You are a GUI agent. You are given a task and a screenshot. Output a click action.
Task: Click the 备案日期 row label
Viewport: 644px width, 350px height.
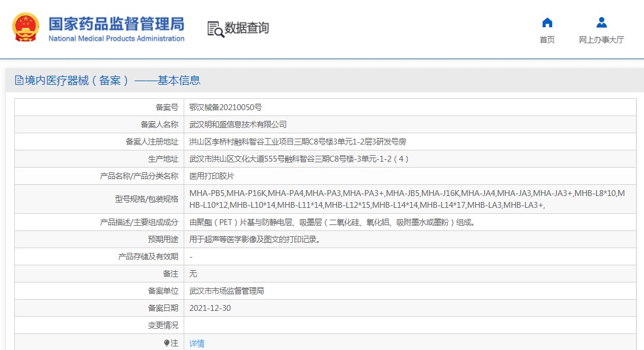(163, 308)
